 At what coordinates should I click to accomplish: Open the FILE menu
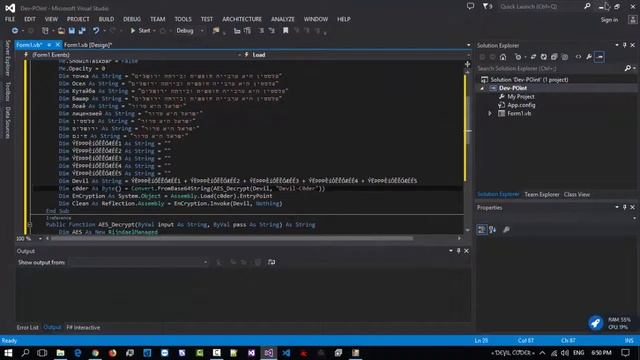click(x=10, y=19)
